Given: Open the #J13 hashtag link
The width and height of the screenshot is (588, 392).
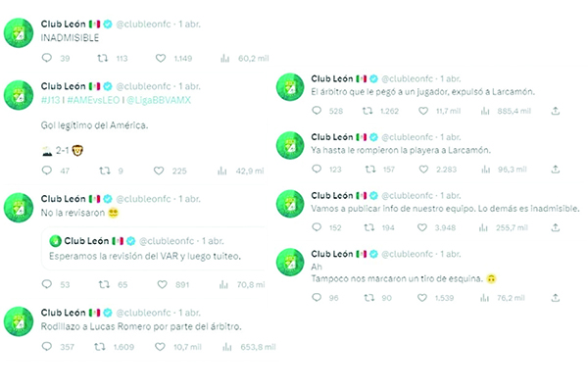Looking at the screenshot, I should coord(50,100).
